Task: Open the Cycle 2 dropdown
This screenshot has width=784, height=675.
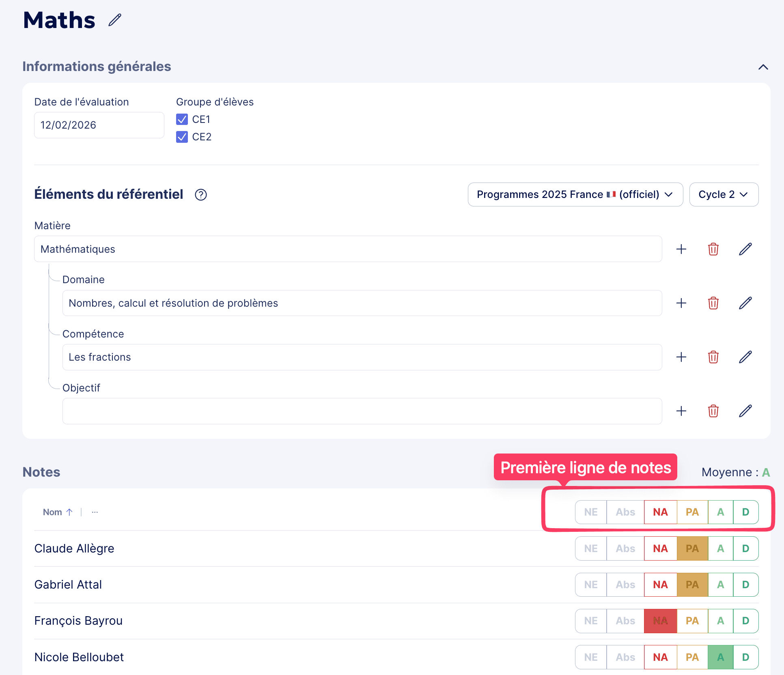Action: click(724, 195)
